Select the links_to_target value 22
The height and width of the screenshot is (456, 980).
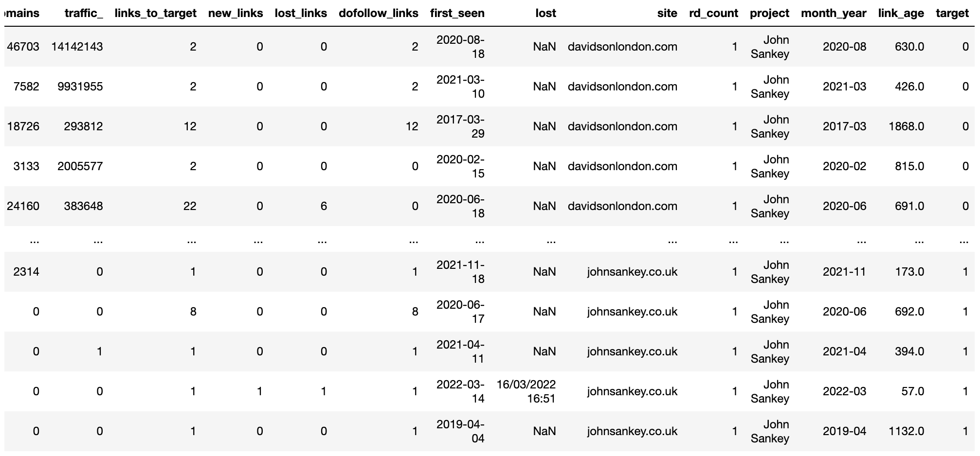190,206
